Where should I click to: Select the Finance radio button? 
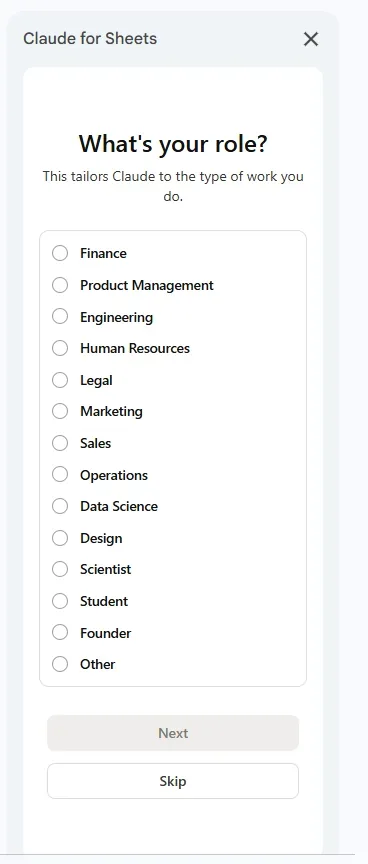coord(60,253)
